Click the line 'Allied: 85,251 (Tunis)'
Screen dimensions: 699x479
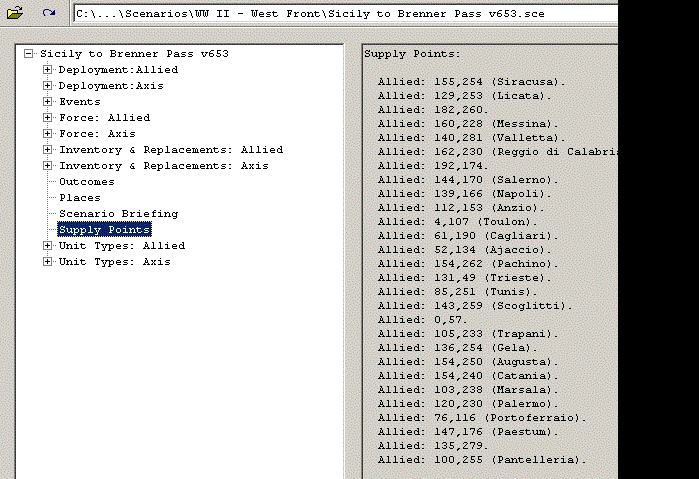pyautogui.click(x=457, y=292)
